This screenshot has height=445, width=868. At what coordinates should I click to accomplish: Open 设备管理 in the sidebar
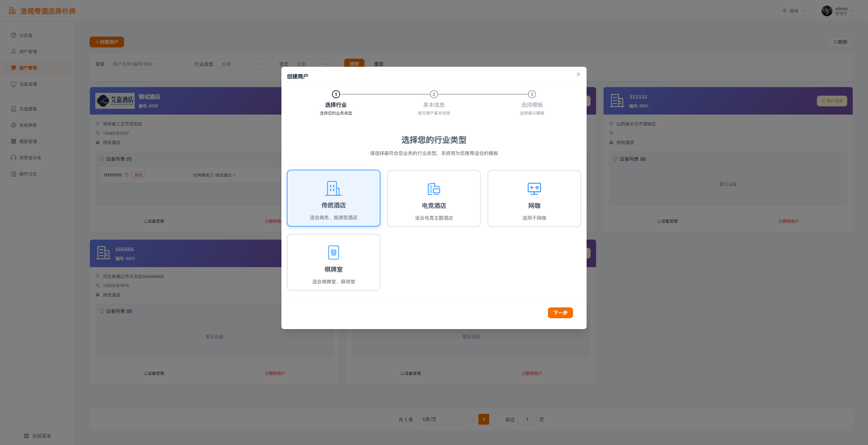click(37, 84)
